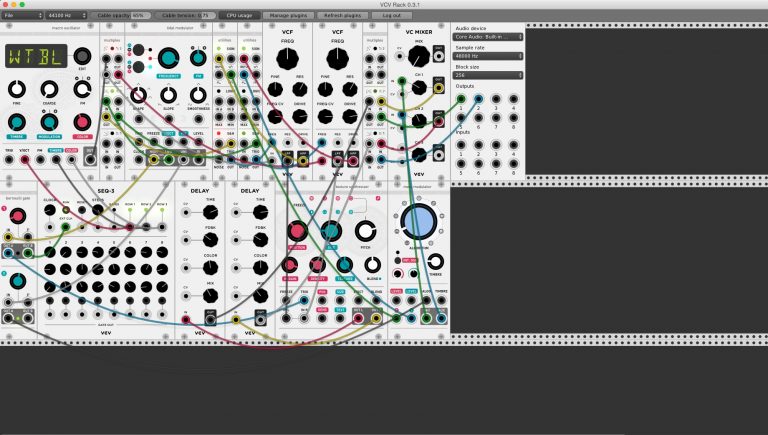Open the Block size 256 dropdown
This screenshot has height=435, width=768.
[x=488, y=75]
